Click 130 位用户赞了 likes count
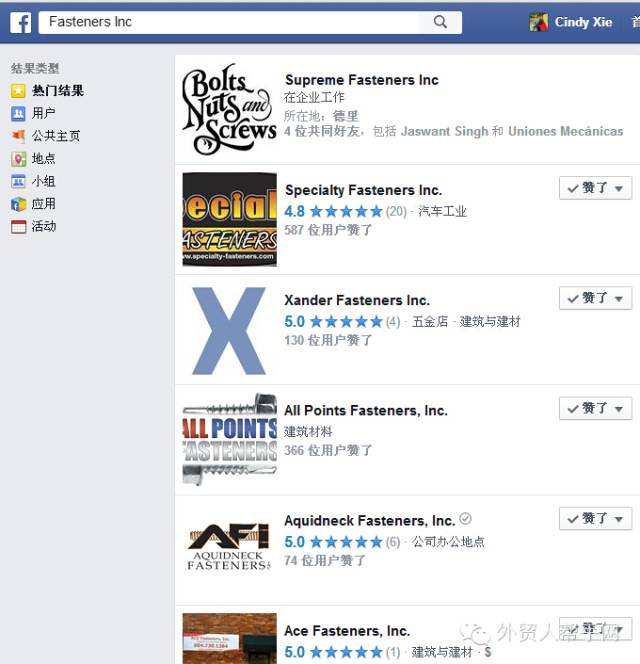Screen dimensions: 640x664 [328, 340]
